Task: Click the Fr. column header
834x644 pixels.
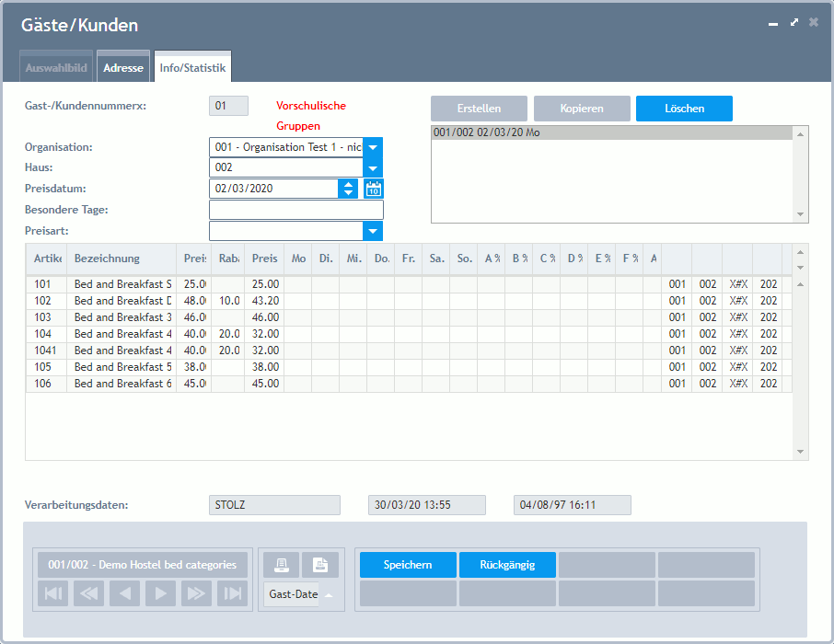Action: point(409,259)
